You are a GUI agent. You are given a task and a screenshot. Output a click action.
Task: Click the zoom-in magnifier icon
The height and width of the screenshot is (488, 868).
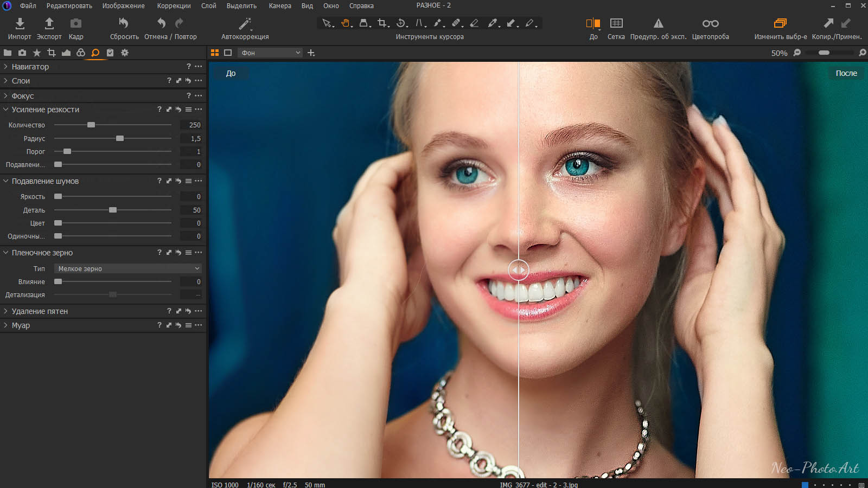pyautogui.click(x=862, y=53)
